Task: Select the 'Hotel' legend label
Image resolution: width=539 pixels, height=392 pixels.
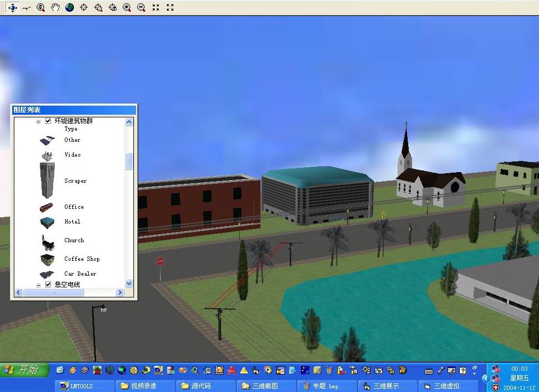Action: click(72, 221)
